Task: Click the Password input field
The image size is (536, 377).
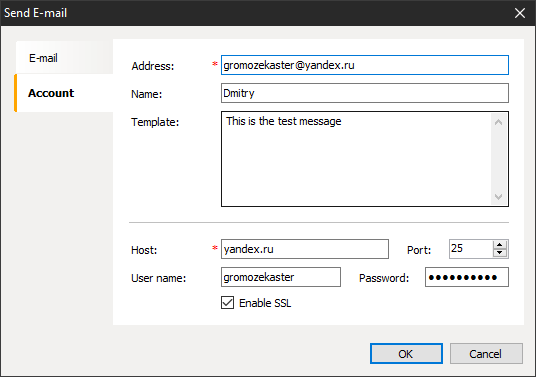Action: pyautogui.click(x=467, y=277)
